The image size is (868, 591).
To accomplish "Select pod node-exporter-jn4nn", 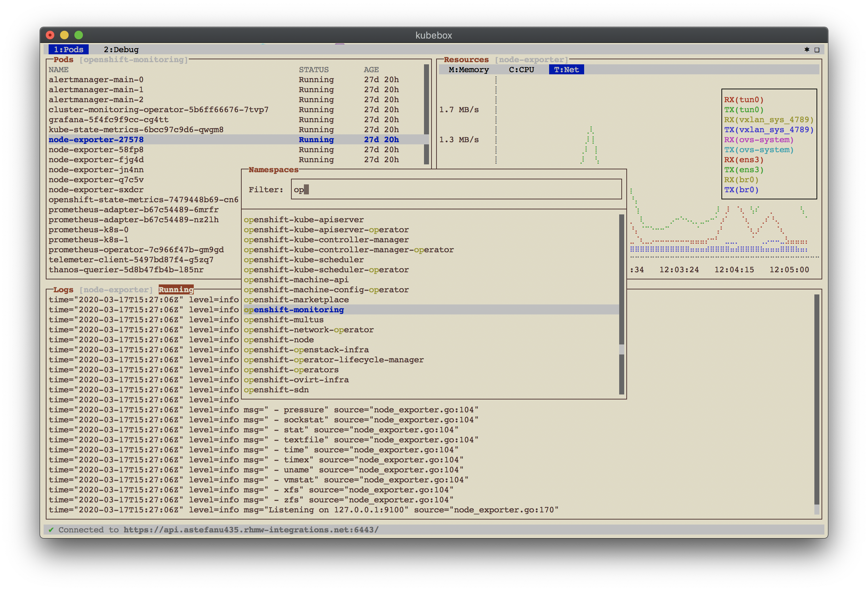I will tap(96, 169).
